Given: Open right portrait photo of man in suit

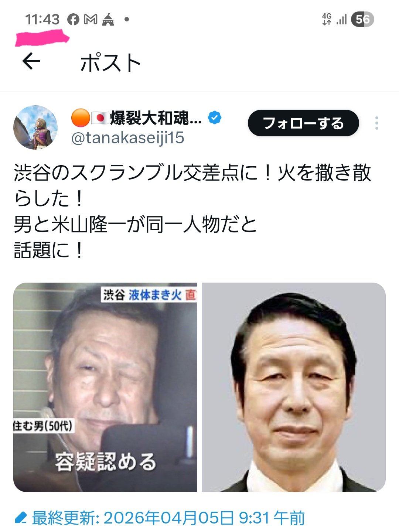Looking at the screenshot, I should pos(294,387).
